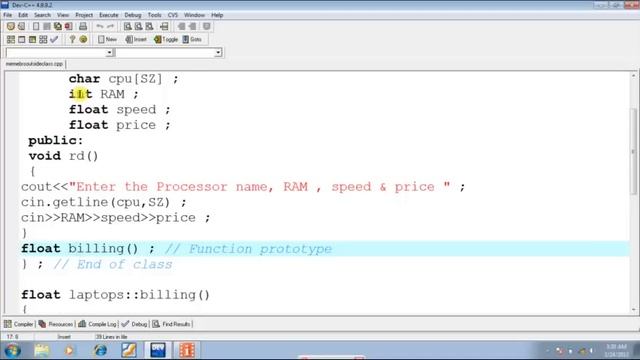Click the Remove from Project icon

pyautogui.click(x=193, y=27)
